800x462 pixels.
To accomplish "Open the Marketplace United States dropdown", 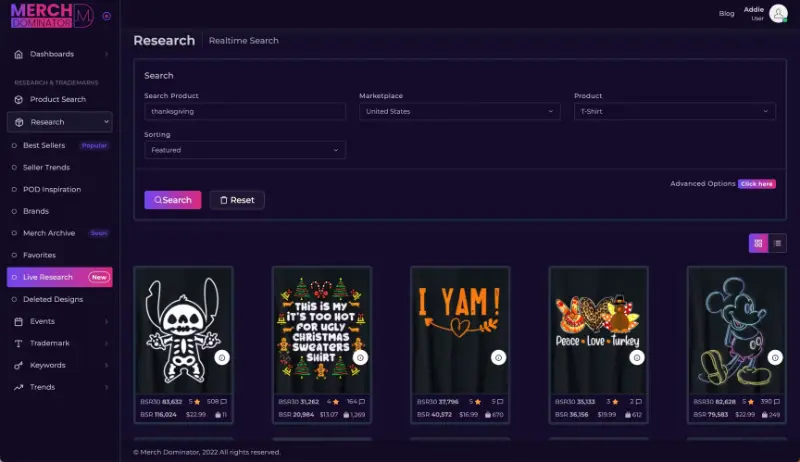I will [x=460, y=111].
